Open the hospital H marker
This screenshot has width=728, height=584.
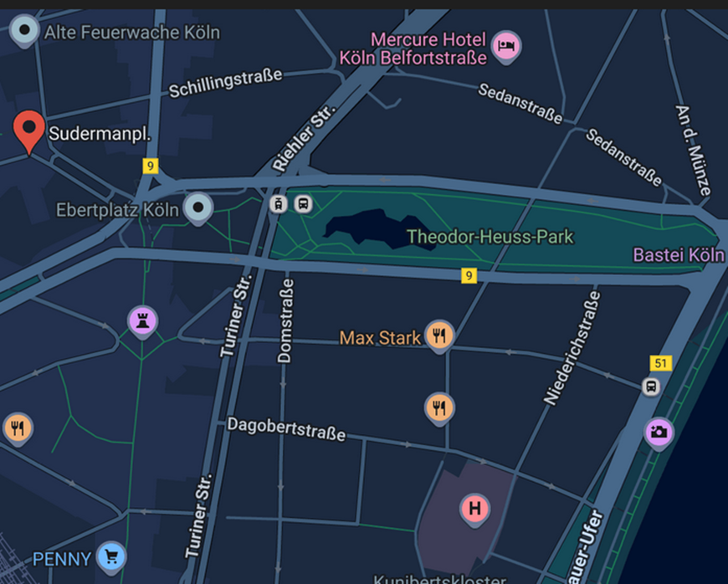[x=474, y=510]
